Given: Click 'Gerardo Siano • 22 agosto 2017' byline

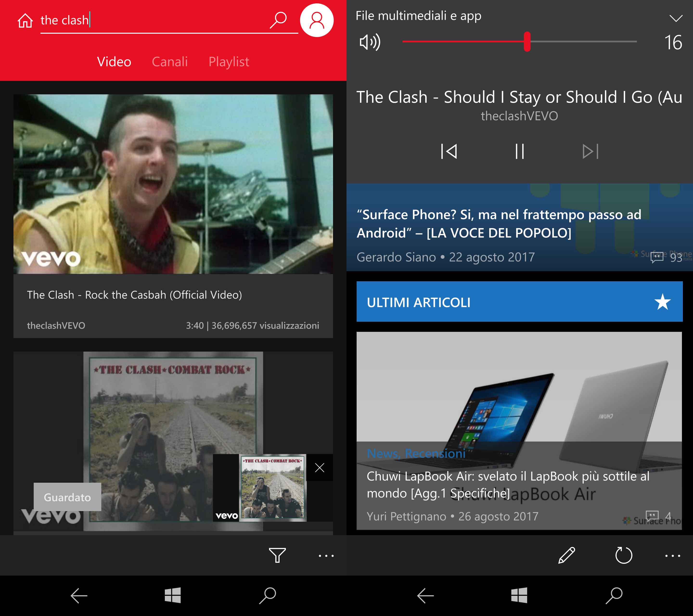Looking at the screenshot, I should click(x=445, y=257).
